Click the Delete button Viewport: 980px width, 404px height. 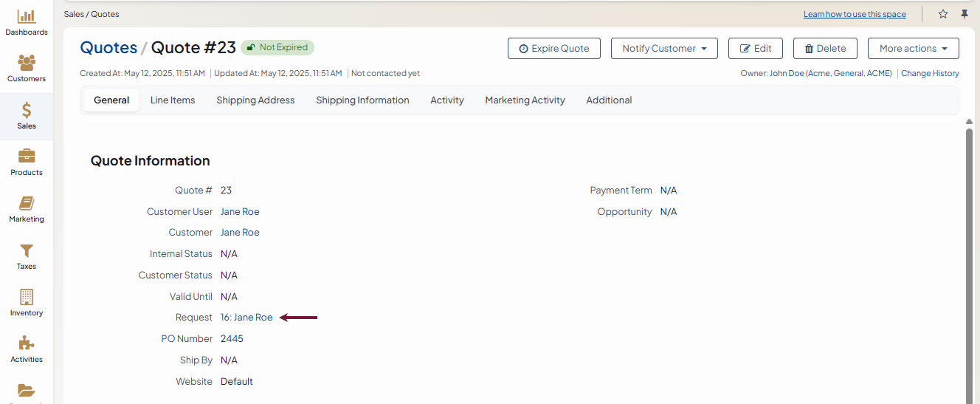coord(824,49)
